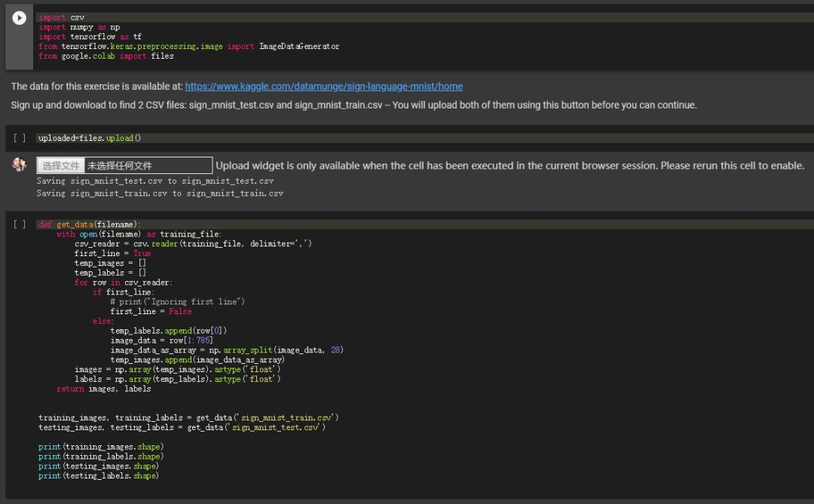Screen dimensions: 814x504
Task: Click the 'Saving sign_mnist_train.csv' output line
Action: click(160, 194)
